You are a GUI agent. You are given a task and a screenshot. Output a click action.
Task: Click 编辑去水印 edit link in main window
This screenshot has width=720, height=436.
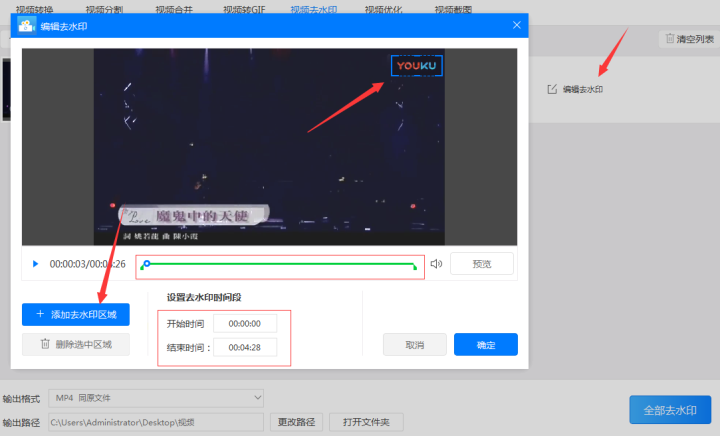583,89
